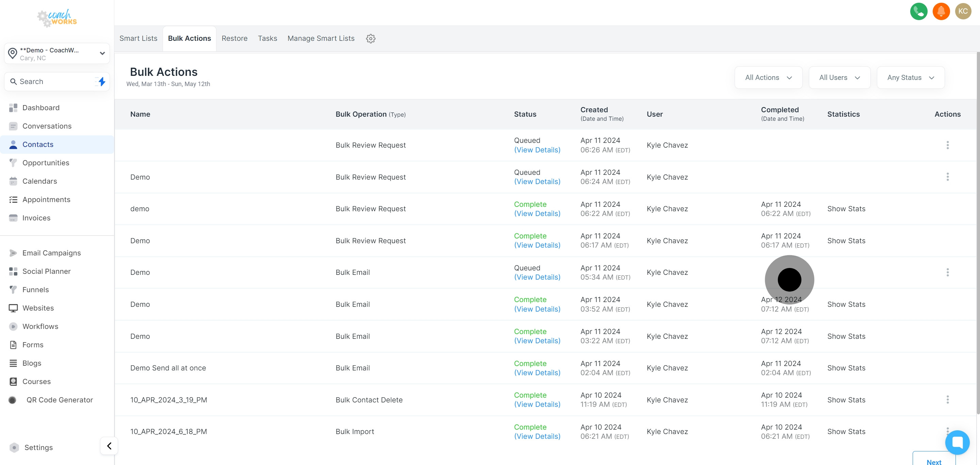Expand the All Actions filter dropdown
Image resolution: width=980 pixels, height=465 pixels.
pyautogui.click(x=768, y=78)
